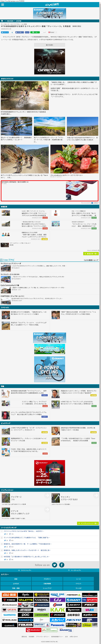Image resolution: width=101 pixels, height=644 pixels.
Task: Open the hamburger menu in the header
Action: (2, 5)
